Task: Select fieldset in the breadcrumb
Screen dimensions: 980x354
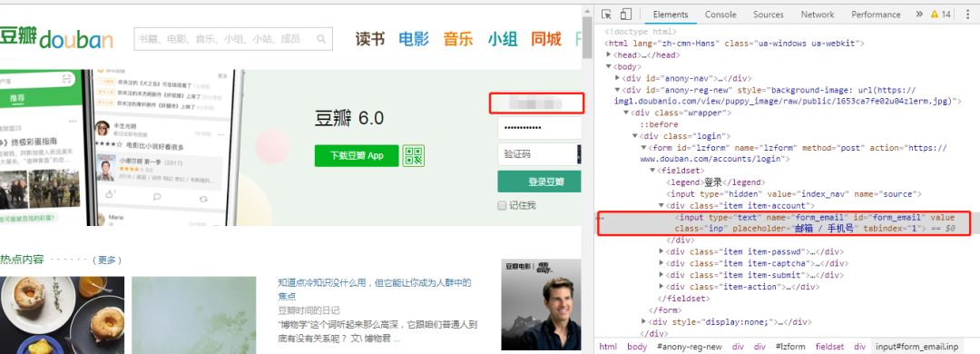Action: click(829, 347)
